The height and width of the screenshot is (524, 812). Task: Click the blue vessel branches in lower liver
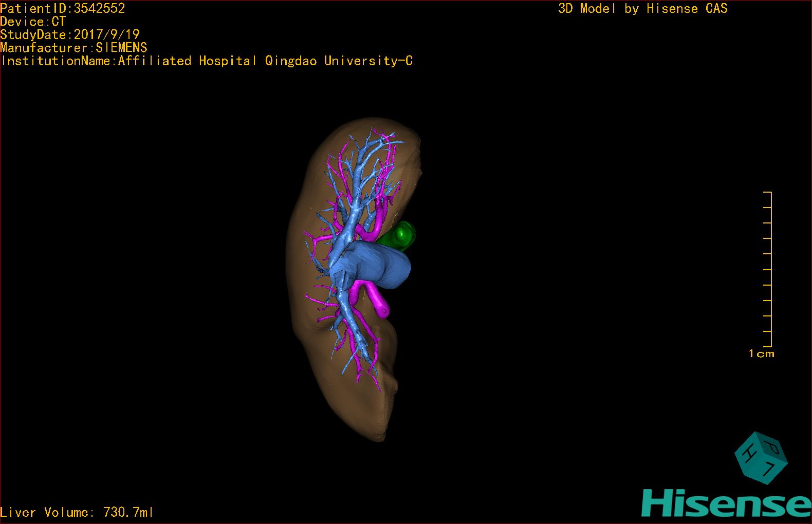pyautogui.click(x=355, y=339)
